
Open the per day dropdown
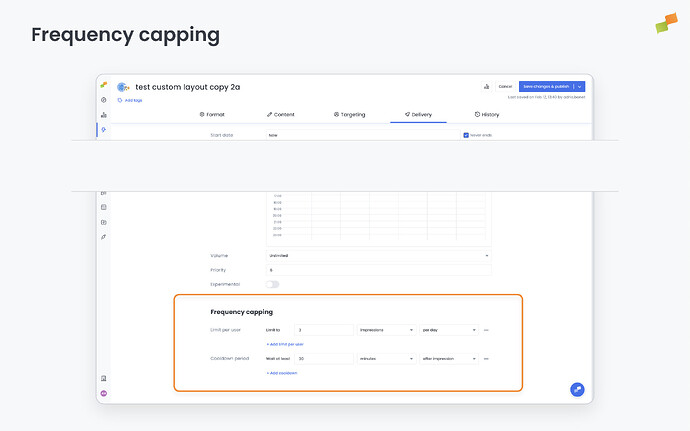449,330
